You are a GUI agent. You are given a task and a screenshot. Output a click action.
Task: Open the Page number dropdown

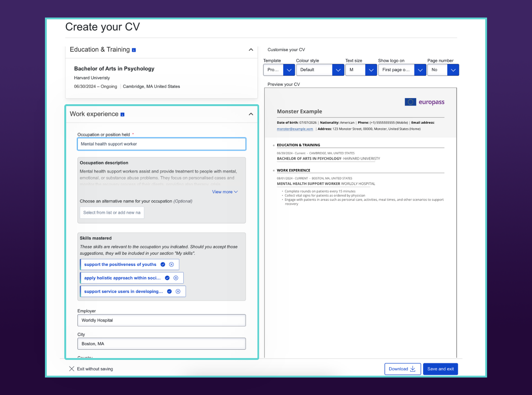pos(443,70)
